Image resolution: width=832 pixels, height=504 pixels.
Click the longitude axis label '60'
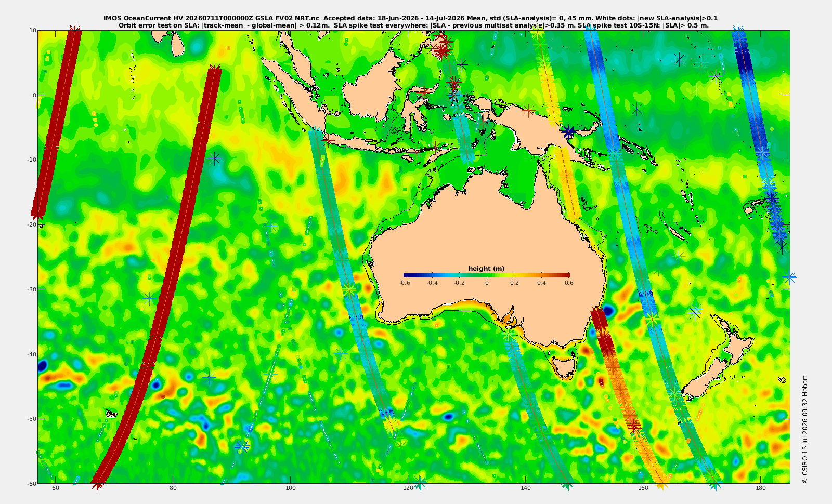coord(56,488)
